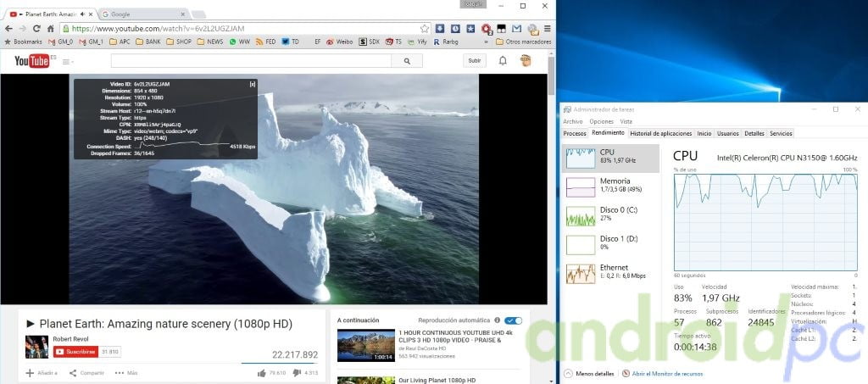The width and height of the screenshot is (868, 384).
Task: Open the Archivo menu in Task Manager
Action: tap(572, 122)
